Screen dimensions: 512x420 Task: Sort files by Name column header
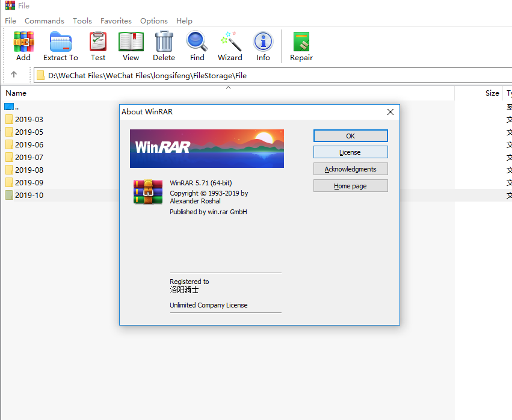[x=16, y=93]
